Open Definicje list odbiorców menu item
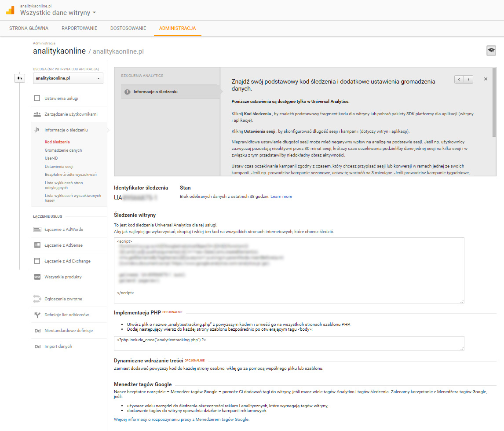The width and height of the screenshot is (504, 431). tap(67, 314)
